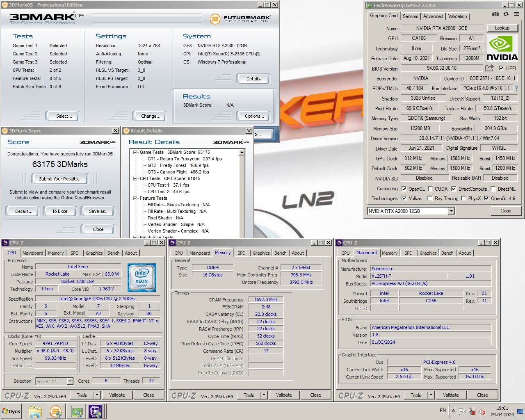Open the Socket #1 selection dropdown
This screenshot has width=525, height=420.
[70, 381]
